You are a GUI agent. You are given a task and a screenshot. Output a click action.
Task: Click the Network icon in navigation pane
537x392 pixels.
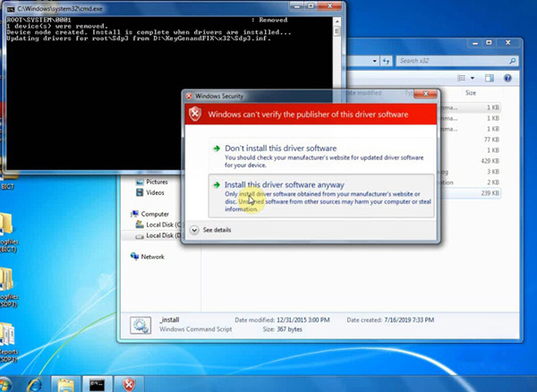pyautogui.click(x=134, y=257)
